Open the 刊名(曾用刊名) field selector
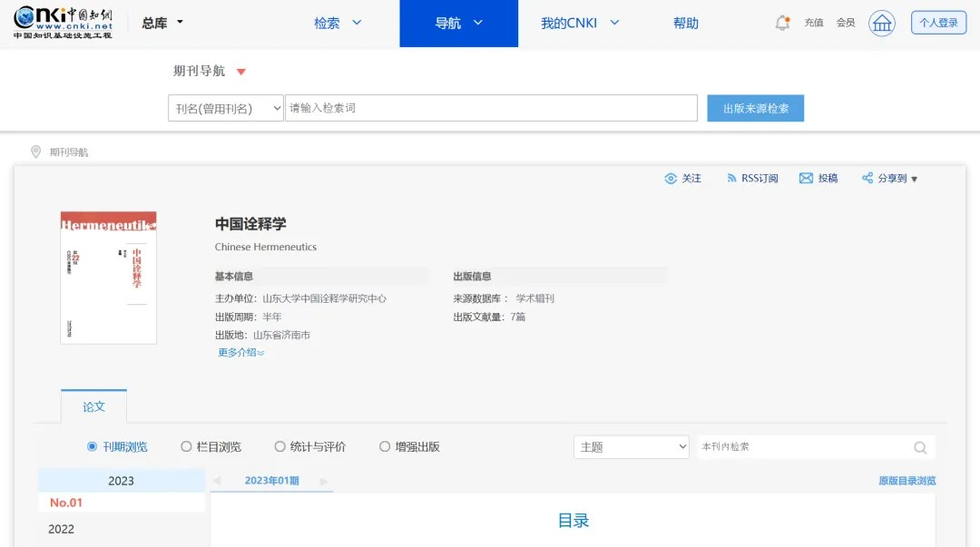The image size is (980, 547). (226, 109)
